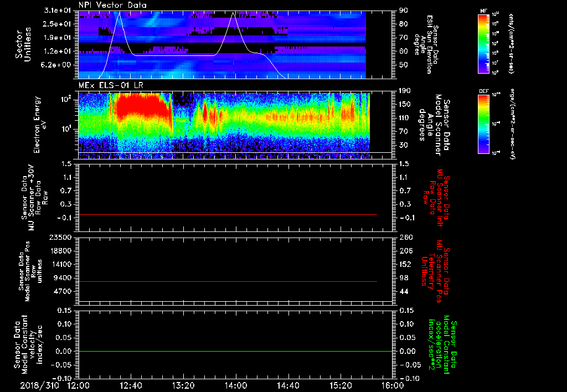This screenshot has width=567, height=392.
Task: Click the '4700' scanner position tick label
Action: [63, 291]
